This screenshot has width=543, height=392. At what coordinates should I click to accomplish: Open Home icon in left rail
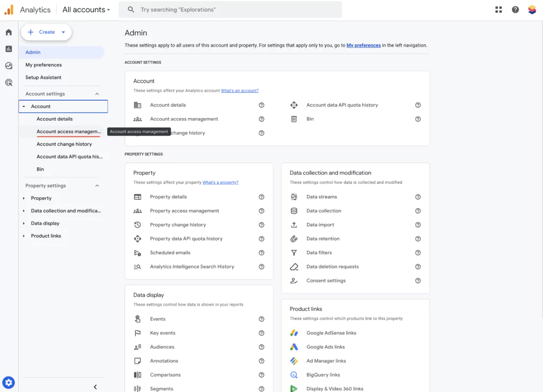[x=8, y=32]
